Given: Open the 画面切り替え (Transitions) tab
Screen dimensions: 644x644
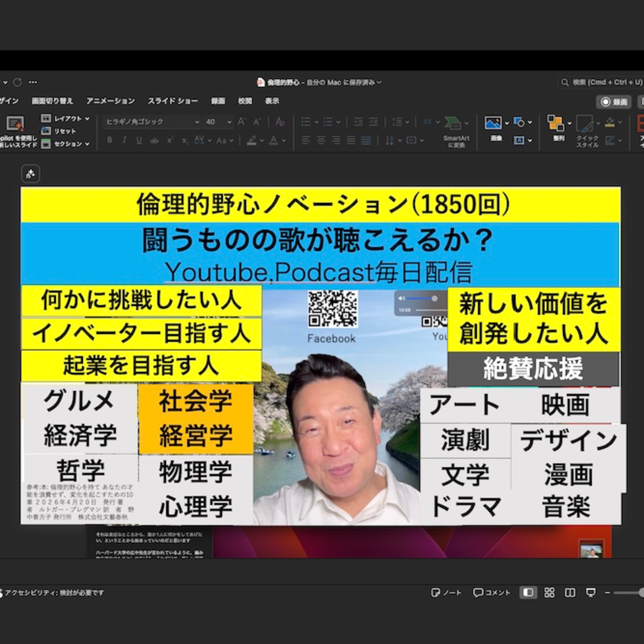Looking at the screenshot, I should [x=52, y=101].
